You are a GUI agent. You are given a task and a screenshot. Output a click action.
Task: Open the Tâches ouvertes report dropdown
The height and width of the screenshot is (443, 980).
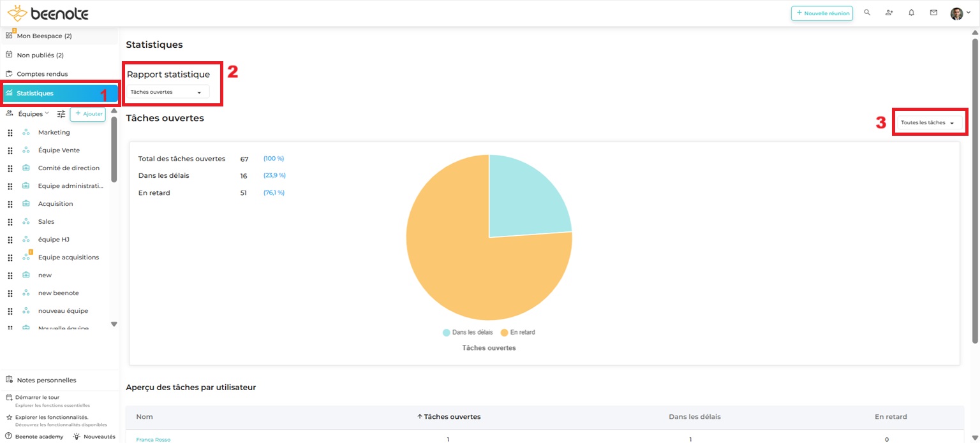pos(168,91)
